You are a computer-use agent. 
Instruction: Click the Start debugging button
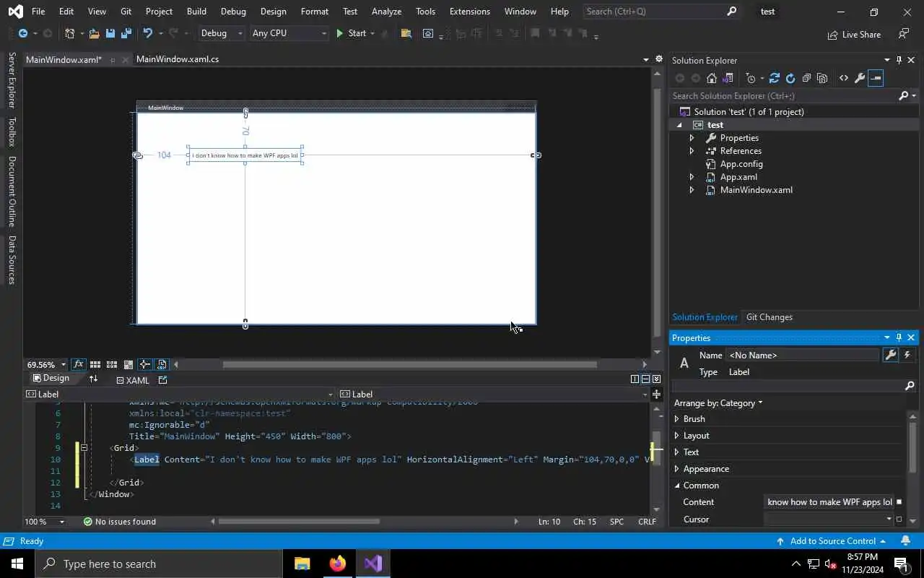click(x=352, y=33)
